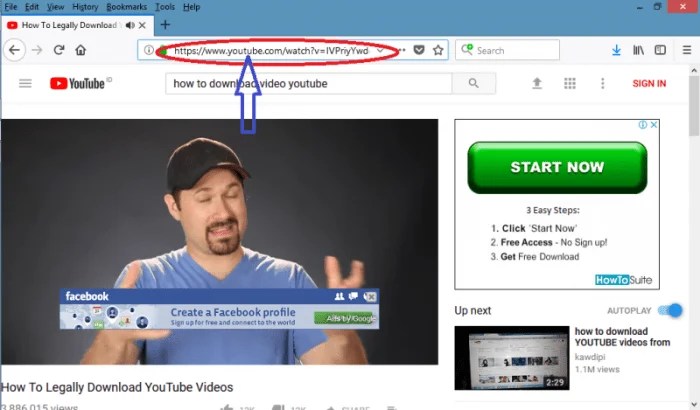This screenshot has width=700, height=410.
Task: Open the kawdipi channel link
Action: pyautogui.click(x=590, y=357)
